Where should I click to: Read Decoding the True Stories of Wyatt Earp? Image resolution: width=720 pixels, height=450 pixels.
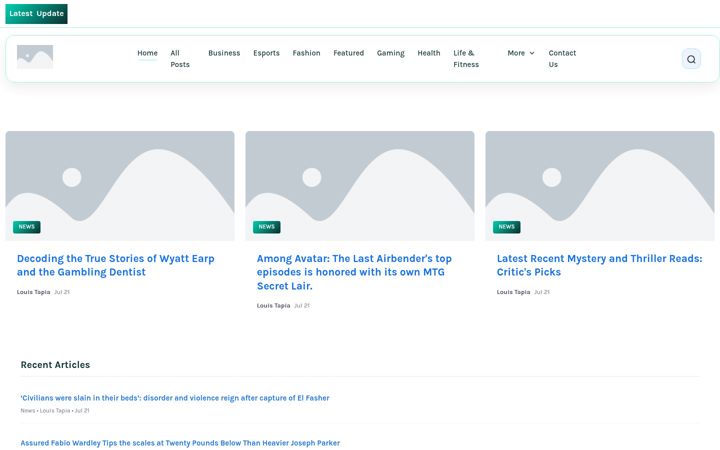pos(116,265)
